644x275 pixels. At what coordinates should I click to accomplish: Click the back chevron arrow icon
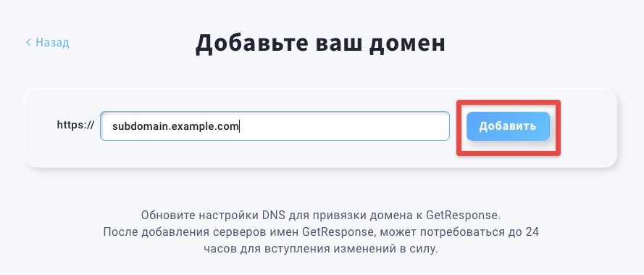tap(28, 42)
